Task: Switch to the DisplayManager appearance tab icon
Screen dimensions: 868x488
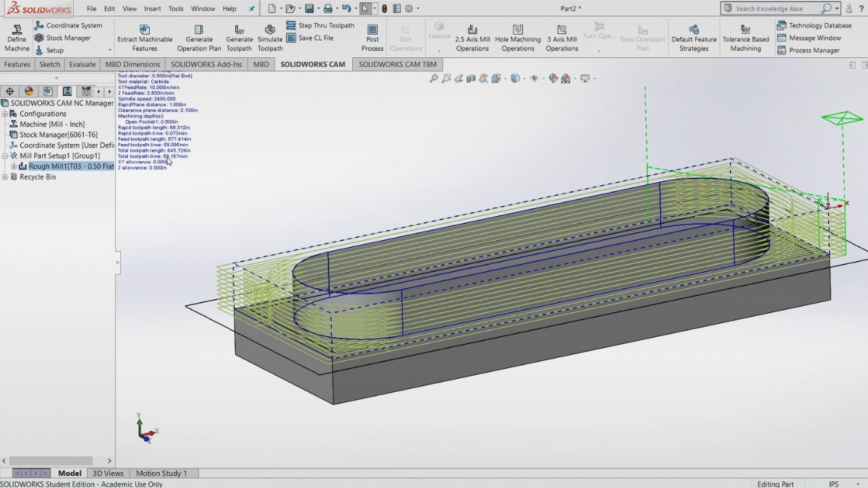Action: 29,91
